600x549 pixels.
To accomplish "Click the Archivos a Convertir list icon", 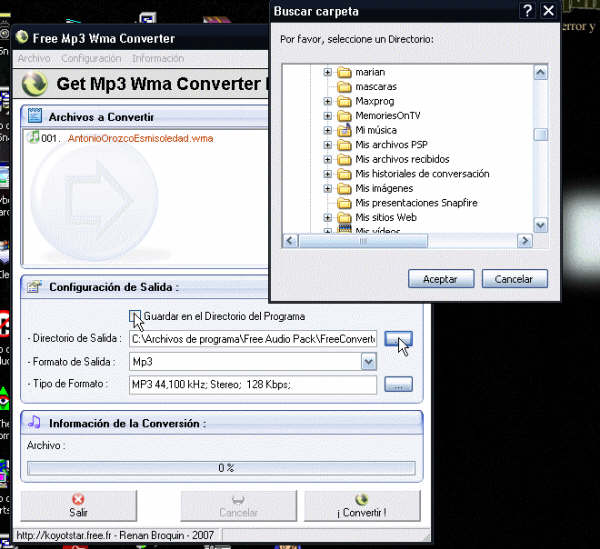I will point(35,116).
